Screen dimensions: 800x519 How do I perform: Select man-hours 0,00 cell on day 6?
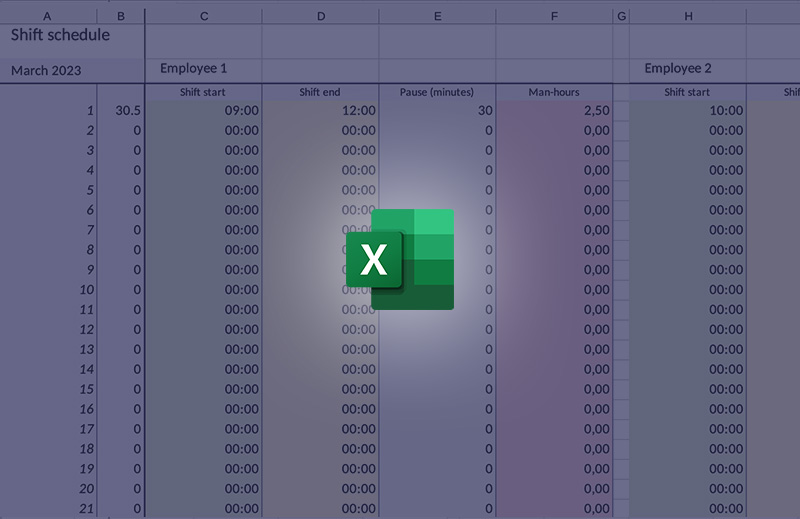click(554, 210)
